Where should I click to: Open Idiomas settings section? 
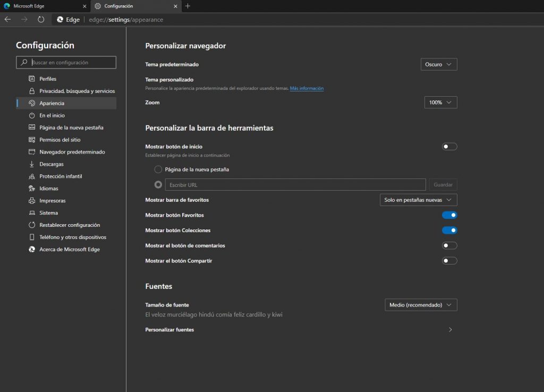click(66, 189)
